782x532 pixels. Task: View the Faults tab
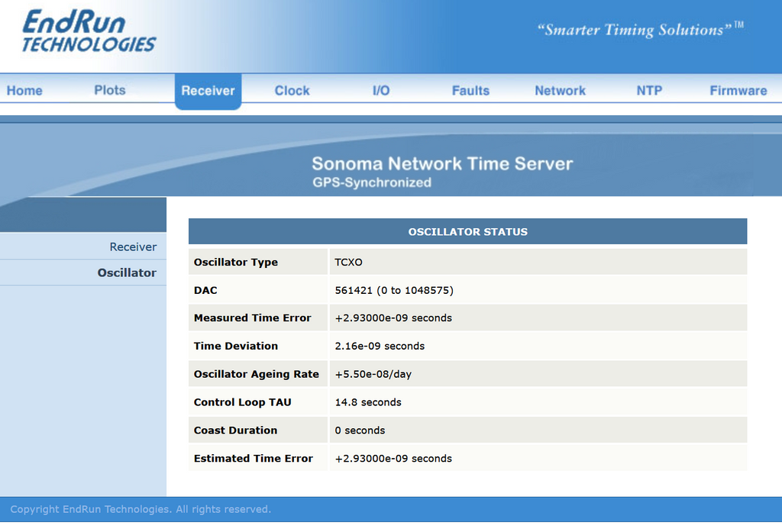click(470, 91)
